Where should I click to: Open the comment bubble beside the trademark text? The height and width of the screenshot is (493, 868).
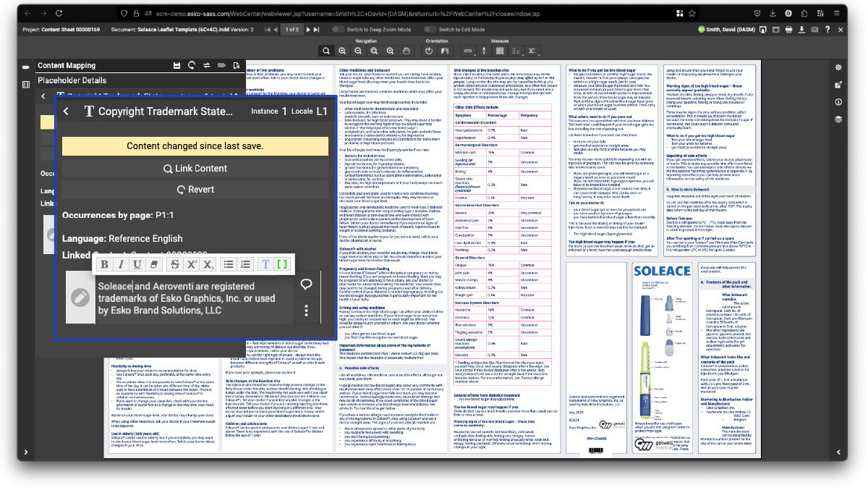point(306,285)
